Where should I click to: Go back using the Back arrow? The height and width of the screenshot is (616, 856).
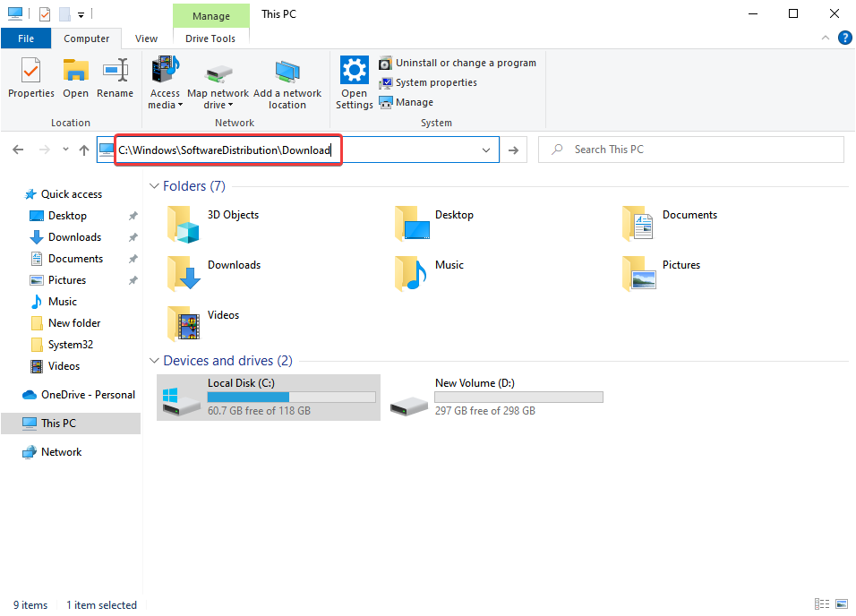pyautogui.click(x=18, y=150)
